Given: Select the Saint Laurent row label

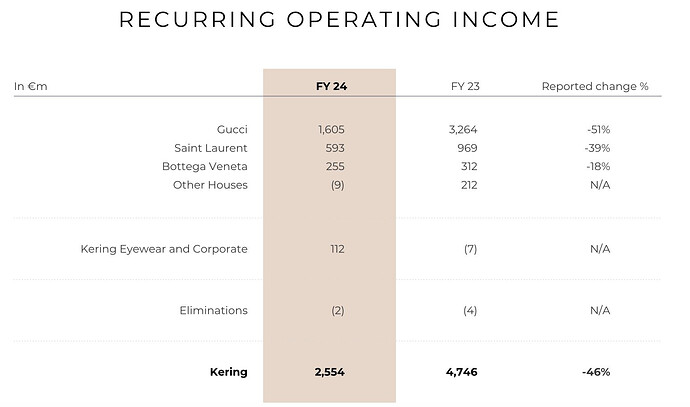Looking at the screenshot, I should (211, 148).
